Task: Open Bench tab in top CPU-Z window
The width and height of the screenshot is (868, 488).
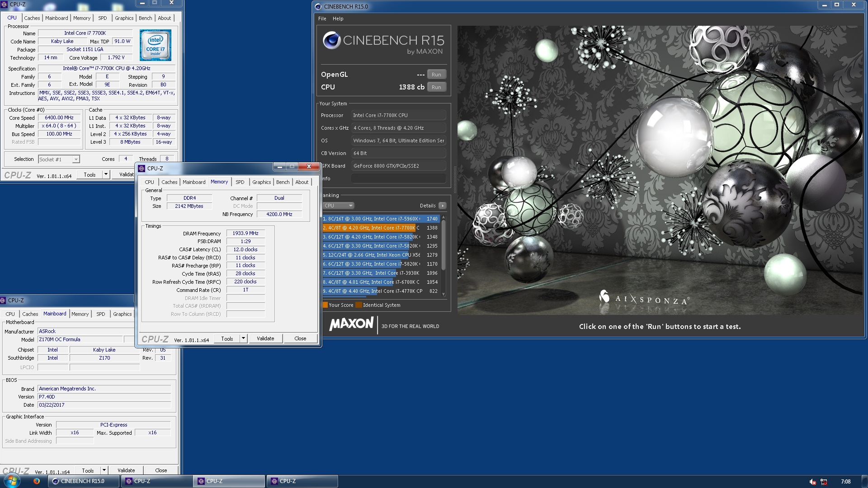Action: coord(145,18)
